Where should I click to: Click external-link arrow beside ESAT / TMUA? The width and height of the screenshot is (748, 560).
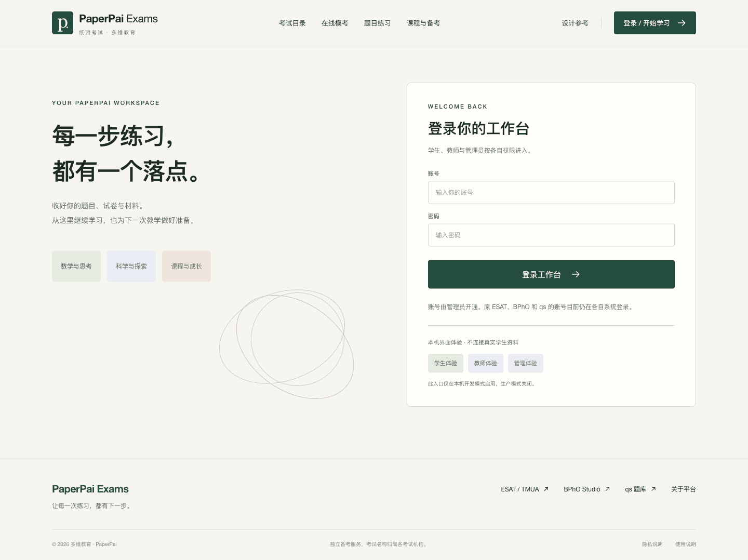click(x=546, y=489)
